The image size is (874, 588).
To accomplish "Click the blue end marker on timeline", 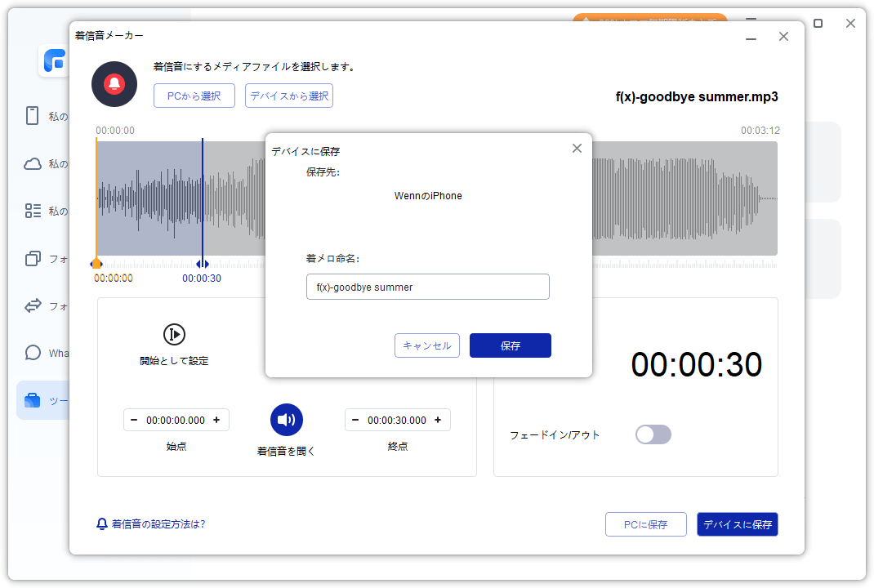I will pos(202,264).
